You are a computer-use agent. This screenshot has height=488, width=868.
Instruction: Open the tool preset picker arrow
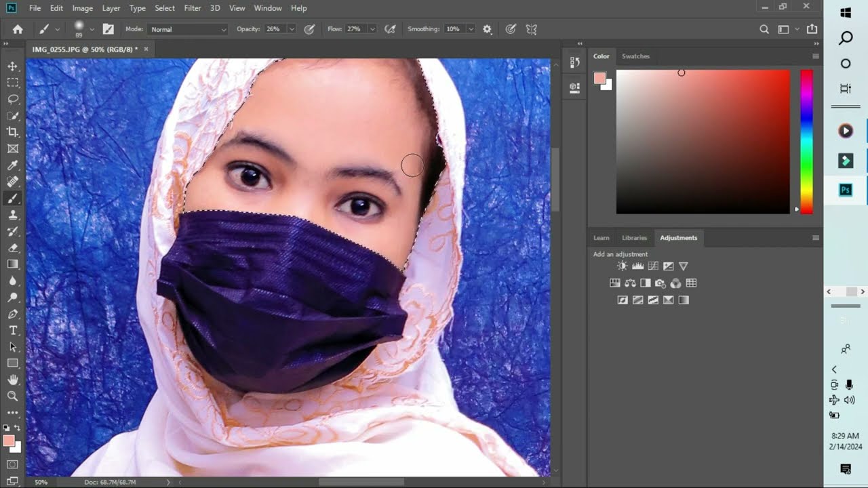58,29
